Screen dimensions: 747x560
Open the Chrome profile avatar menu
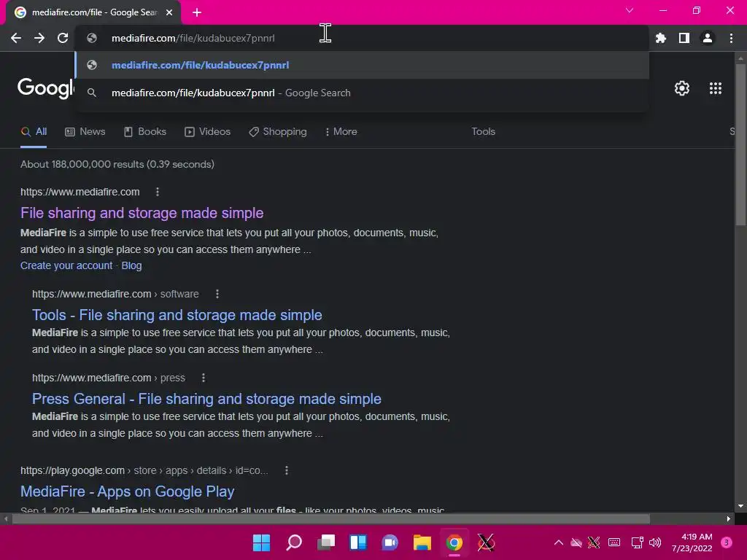point(708,38)
